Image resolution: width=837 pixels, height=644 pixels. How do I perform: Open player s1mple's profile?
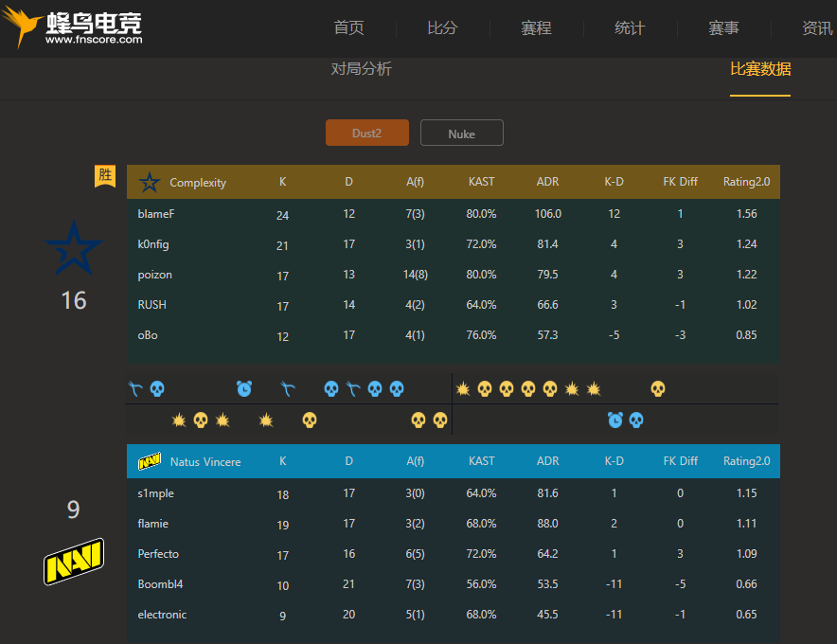click(x=156, y=493)
